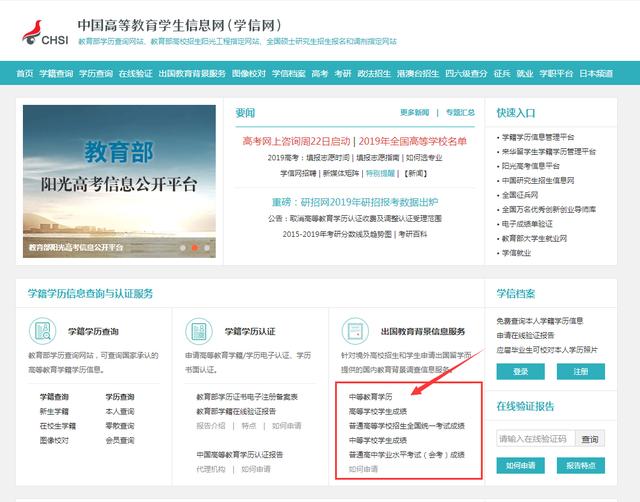Open 学职平台 navigation item
Image resolution: width=640 pixels, height=502 pixels.
click(x=556, y=73)
